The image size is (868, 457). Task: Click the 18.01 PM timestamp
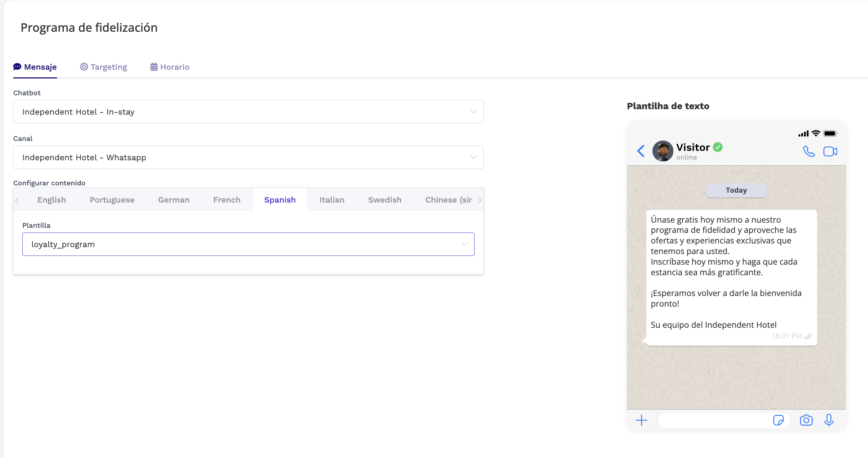coord(787,336)
